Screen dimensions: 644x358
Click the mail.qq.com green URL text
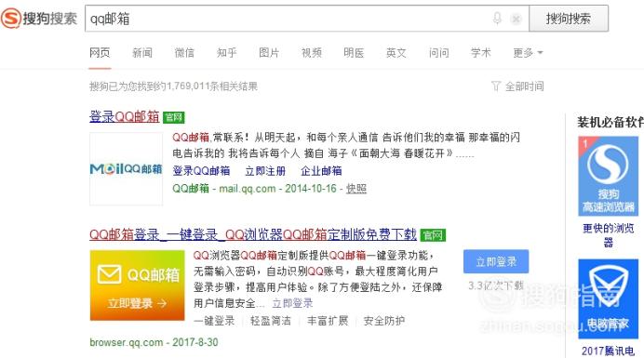pos(247,189)
